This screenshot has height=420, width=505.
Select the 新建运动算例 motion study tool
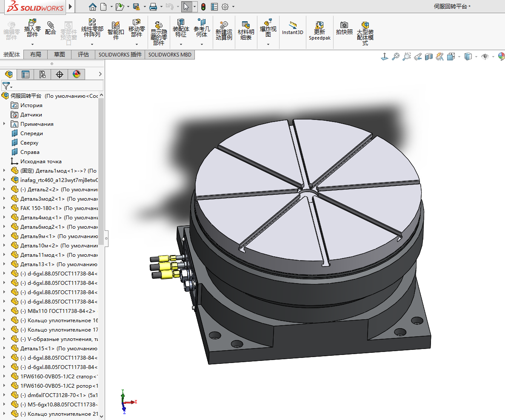click(224, 30)
